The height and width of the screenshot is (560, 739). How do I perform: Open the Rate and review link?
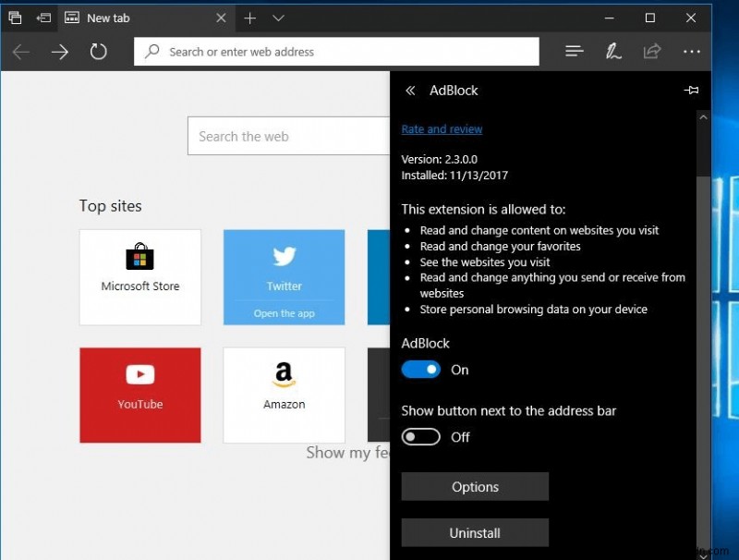(x=442, y=128)
